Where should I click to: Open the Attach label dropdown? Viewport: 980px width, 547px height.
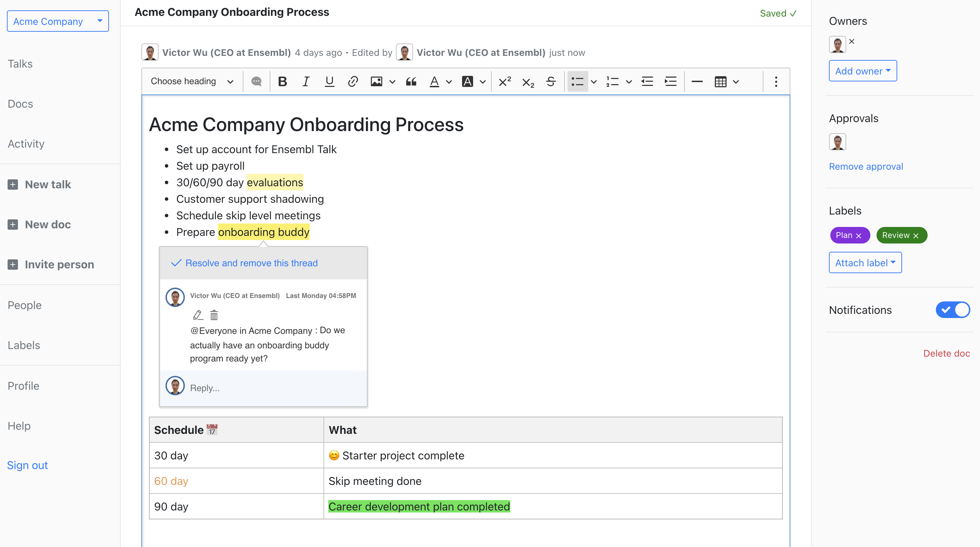865,262
